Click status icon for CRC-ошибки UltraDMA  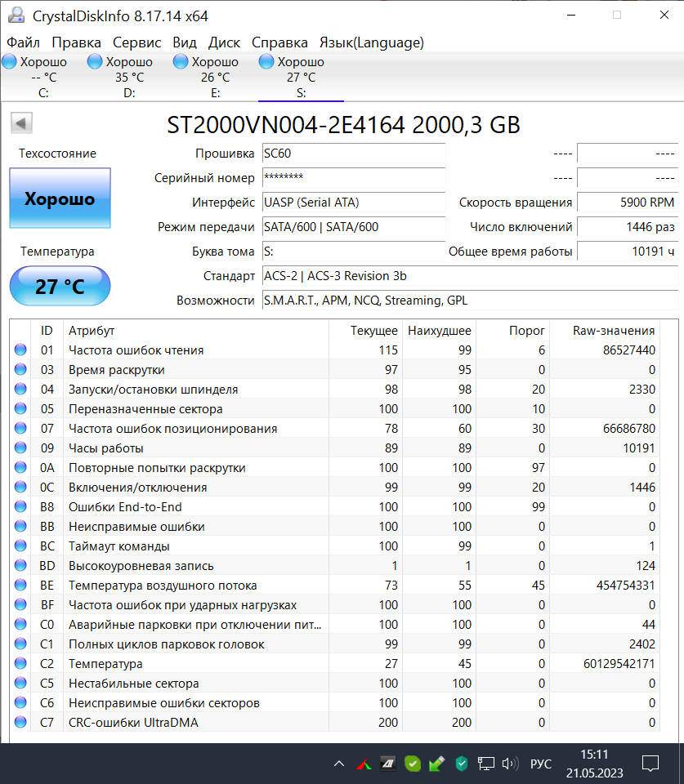(20, 722)
